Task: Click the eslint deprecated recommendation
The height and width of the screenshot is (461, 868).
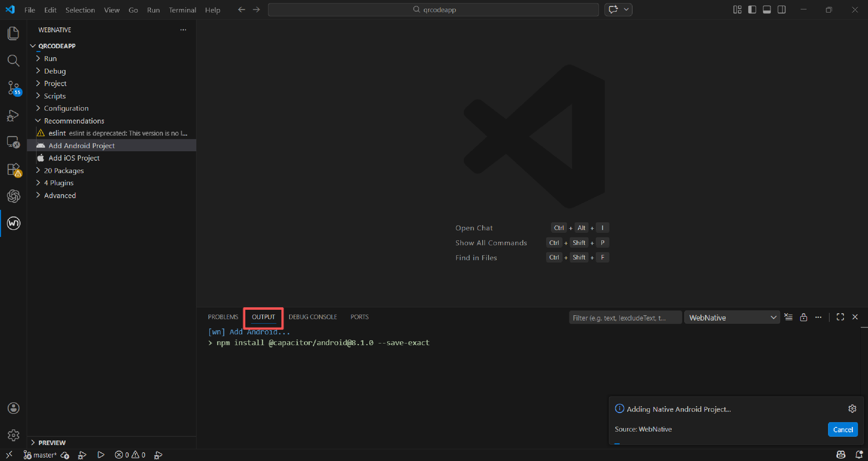Action: coord(112,133)
